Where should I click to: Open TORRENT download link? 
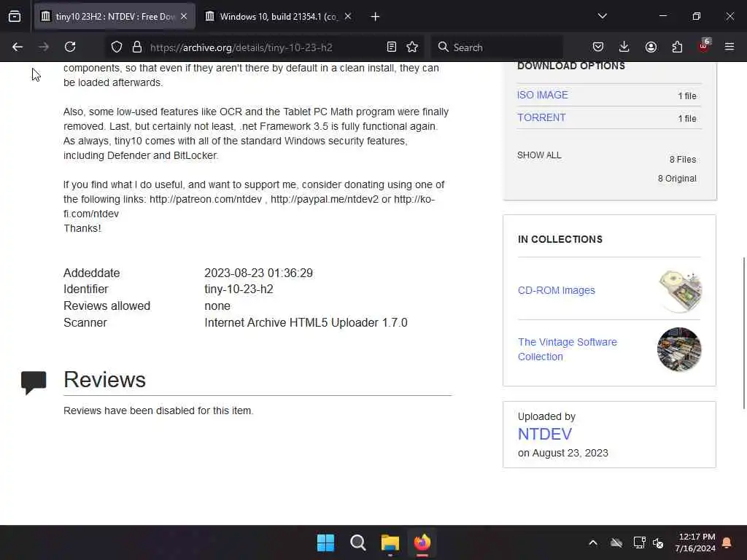542,117
